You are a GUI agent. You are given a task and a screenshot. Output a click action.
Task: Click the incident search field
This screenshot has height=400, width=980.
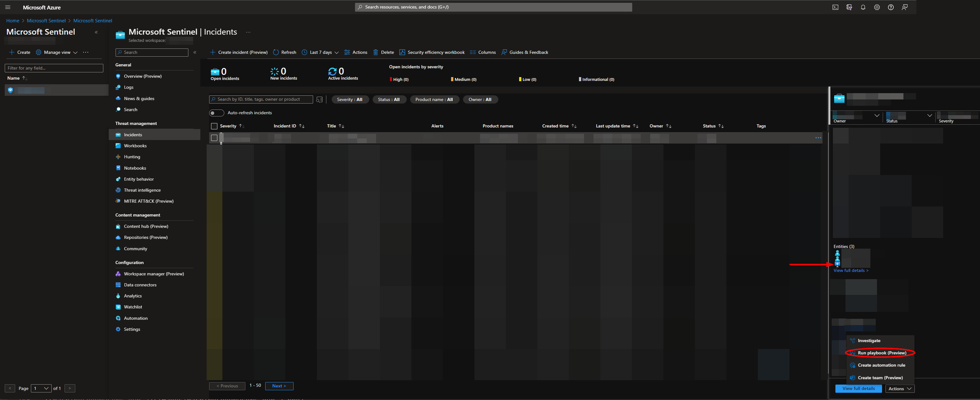[x=261, y=100]
